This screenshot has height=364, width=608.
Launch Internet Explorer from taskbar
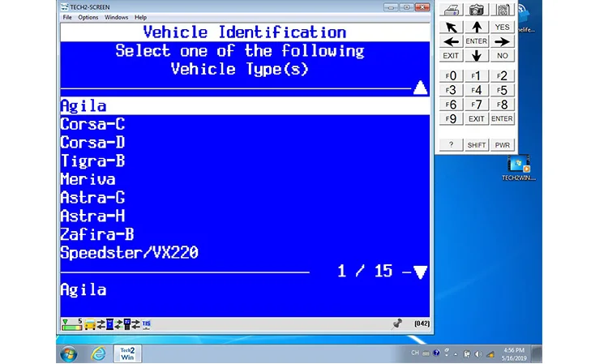coord(98,353)
